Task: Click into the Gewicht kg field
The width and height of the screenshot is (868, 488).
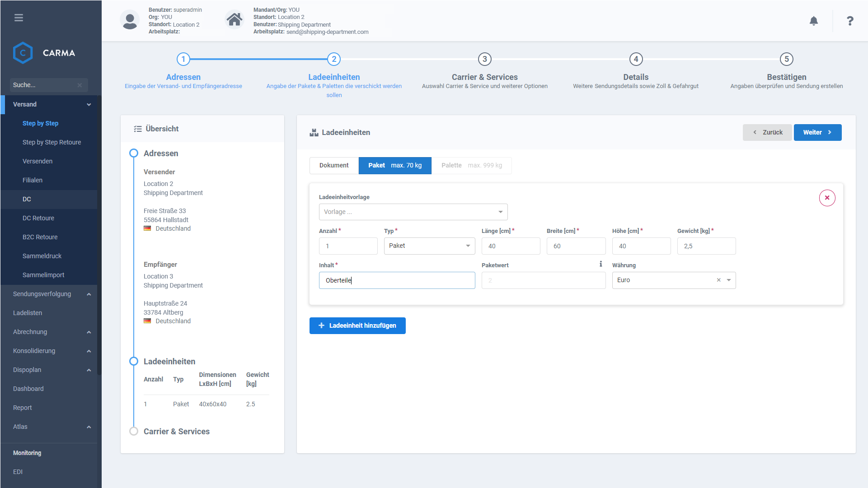Action: click(x=706, y=246)
